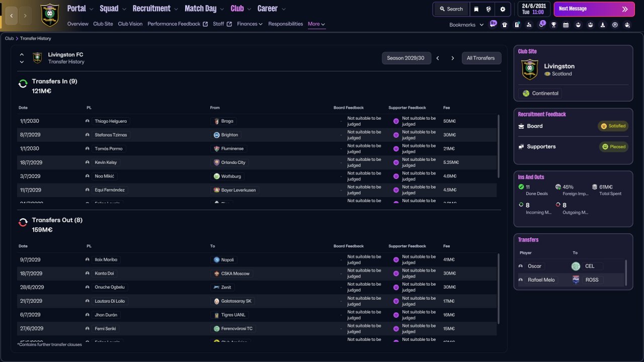Open the globe world icon in top bar

(489, 9)
